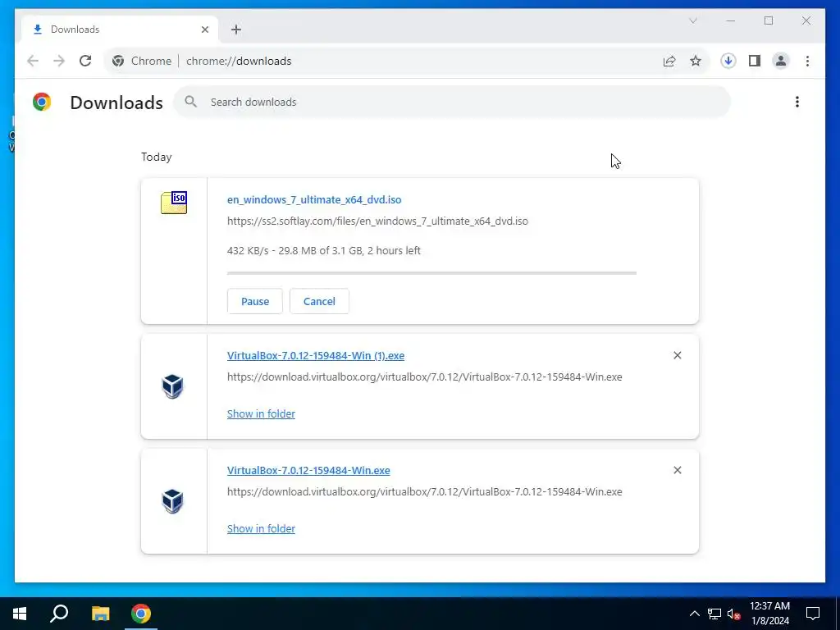Open the notification center icon

(813, 614)
